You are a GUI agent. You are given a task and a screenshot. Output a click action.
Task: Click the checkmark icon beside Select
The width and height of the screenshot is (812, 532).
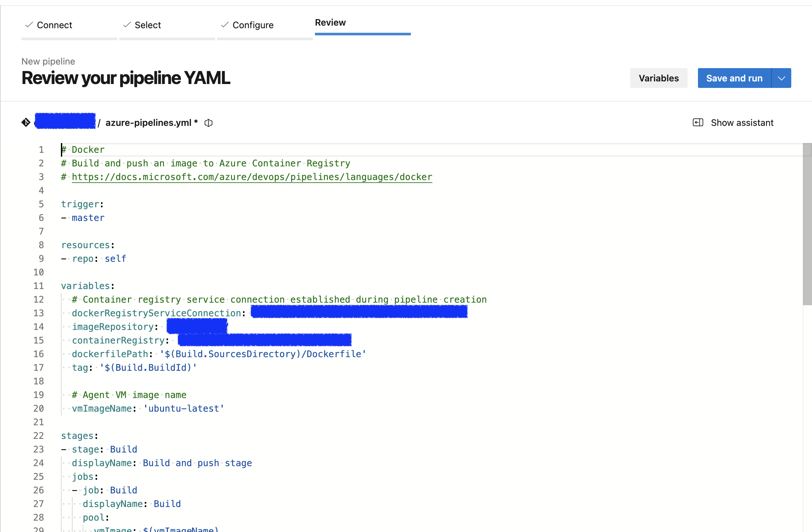click(x=126, y=25)
